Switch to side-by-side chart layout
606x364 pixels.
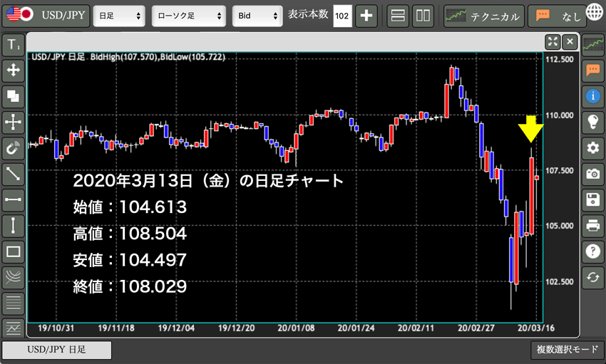pyautogui.click(x=423, y=16)
